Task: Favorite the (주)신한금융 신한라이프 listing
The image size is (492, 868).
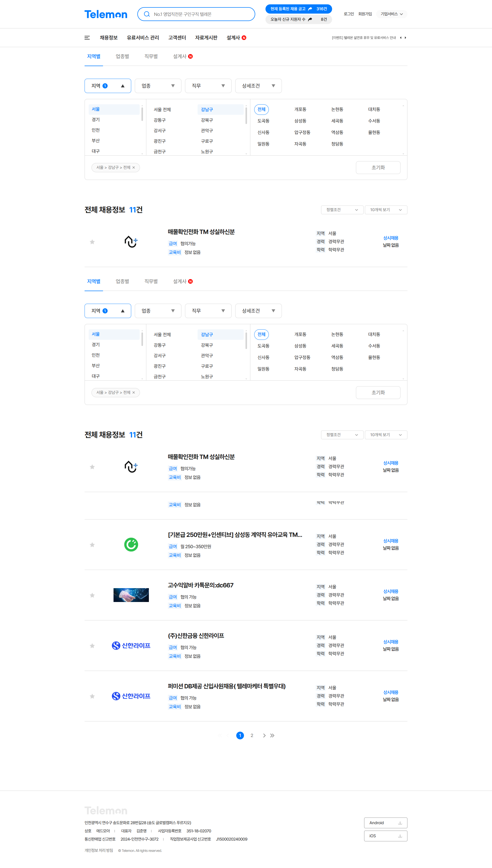Action: tap(92, 646)
